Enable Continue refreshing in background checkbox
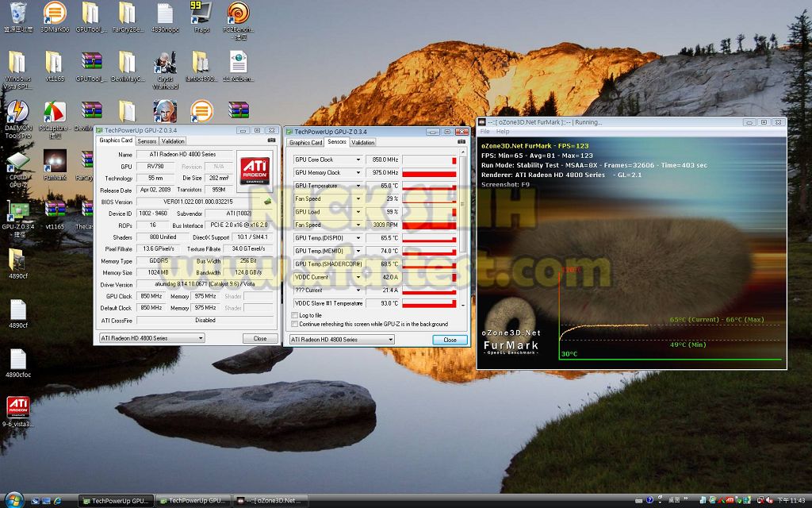The width and height of the screenshot is (812, 508). (x=296, y=324)
